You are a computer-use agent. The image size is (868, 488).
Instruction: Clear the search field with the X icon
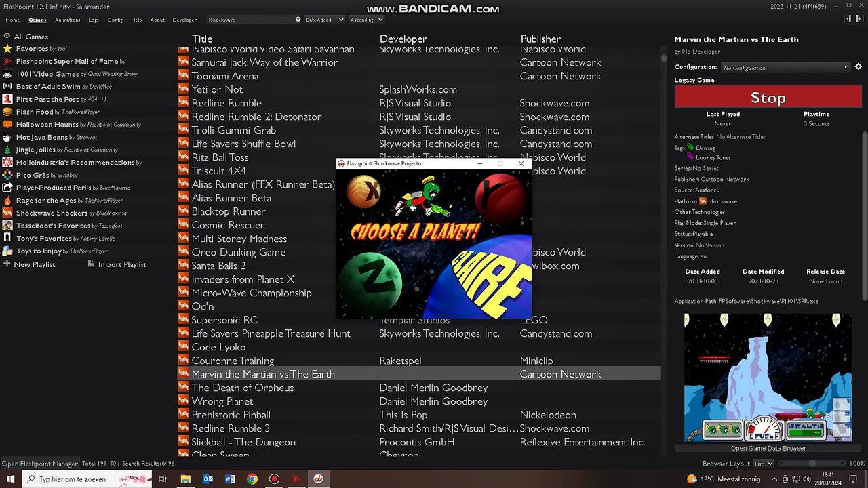pyautogui.click(x=298, y=20)
